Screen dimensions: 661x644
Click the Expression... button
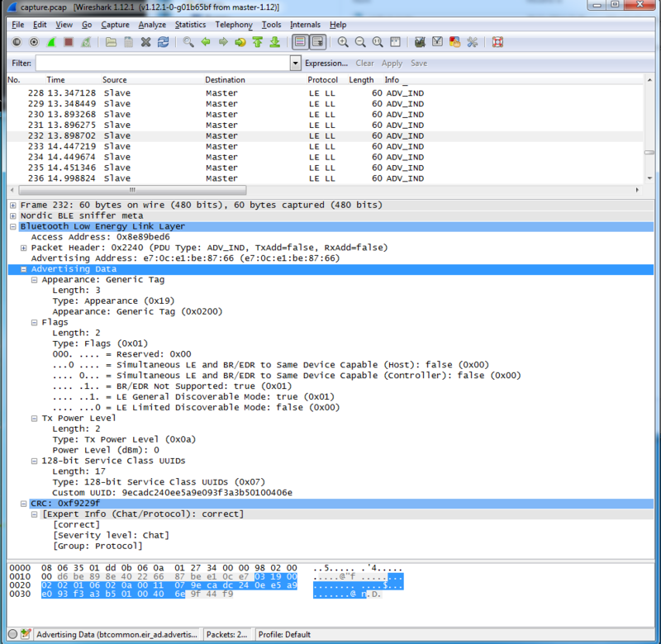coord(326,63)
